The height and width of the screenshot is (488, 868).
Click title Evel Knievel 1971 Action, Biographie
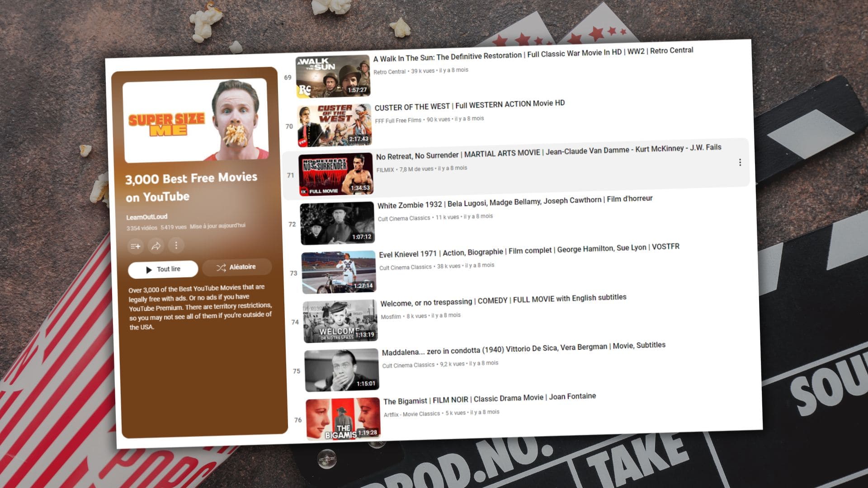tap(529, 250)
